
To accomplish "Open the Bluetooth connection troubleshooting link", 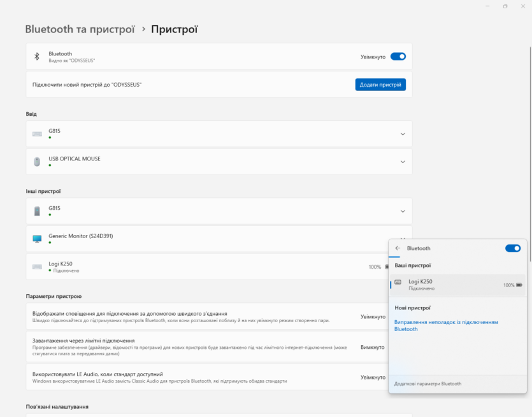I will point(446,326).
